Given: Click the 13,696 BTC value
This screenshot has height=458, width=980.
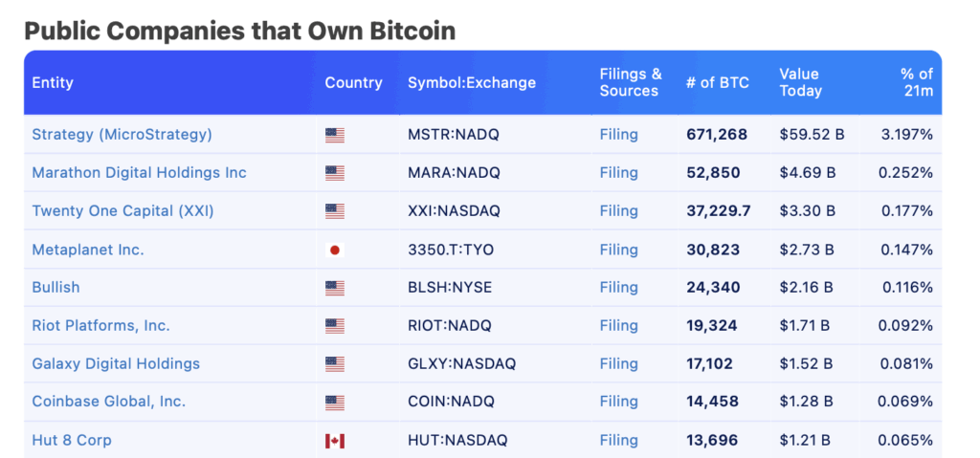Looking at the screenshot, I should pyautogui.click(x=712, y=440).
